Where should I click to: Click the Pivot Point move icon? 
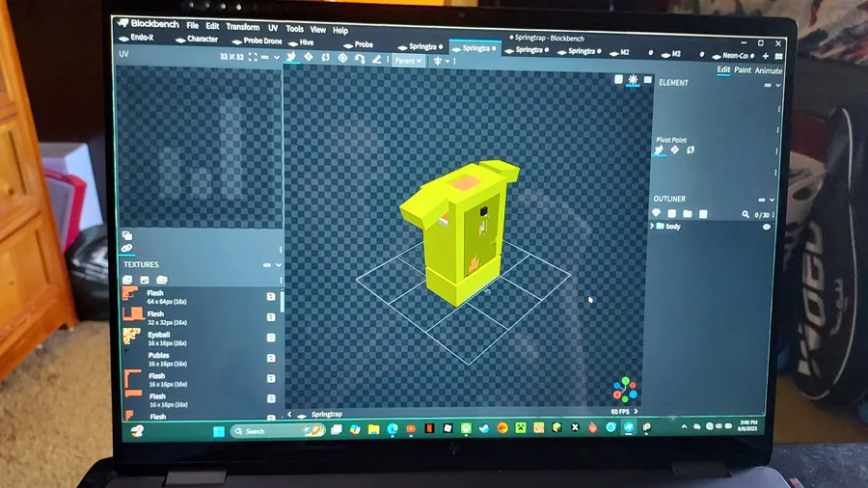(659, 149)
